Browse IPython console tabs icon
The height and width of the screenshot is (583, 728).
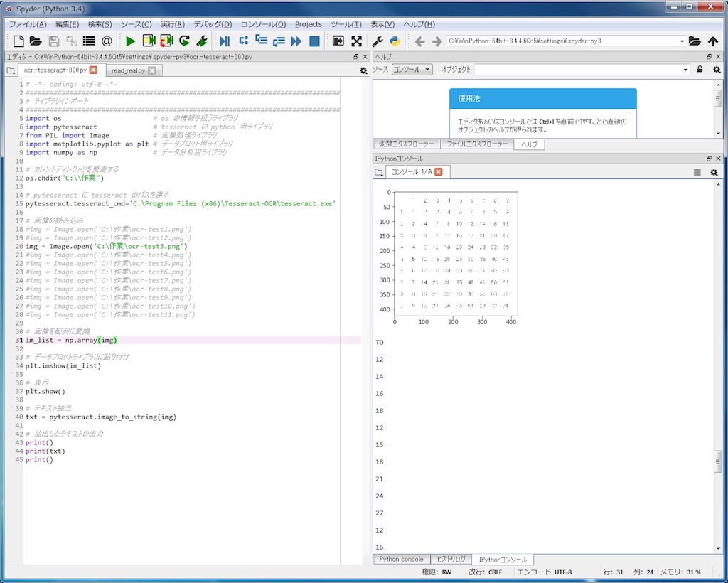coord(379,172)
